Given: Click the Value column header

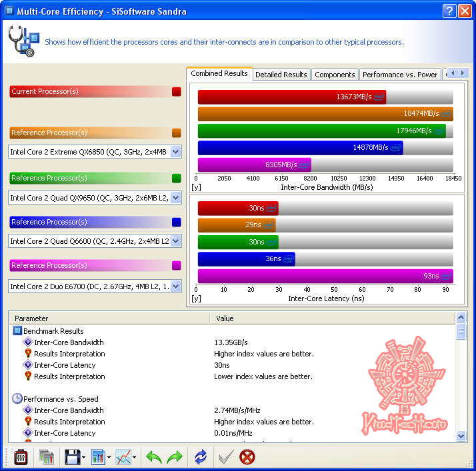Looking at the screenshot, I should [333, 318].
